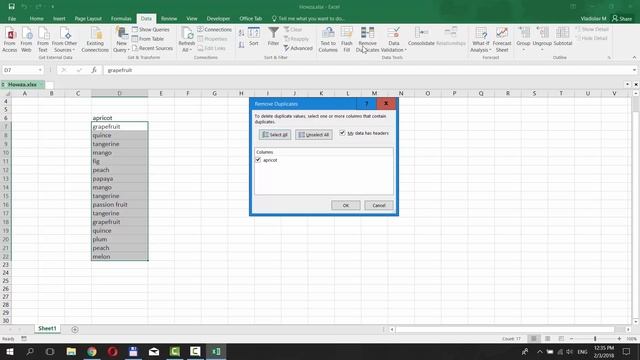640x360 pixels.
Task: Click Cancel in Remove Duplicates dialog
Action: coord(379,205)
